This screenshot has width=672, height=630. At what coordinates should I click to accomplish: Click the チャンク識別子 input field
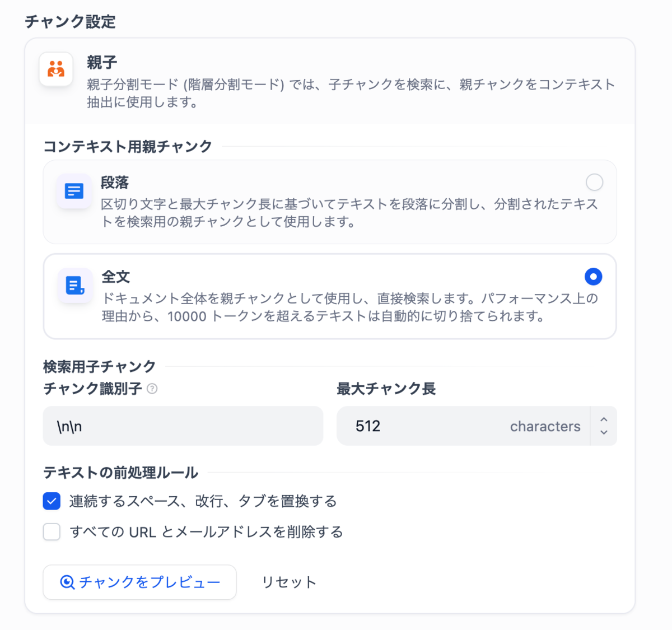click(x=183, y=426)
